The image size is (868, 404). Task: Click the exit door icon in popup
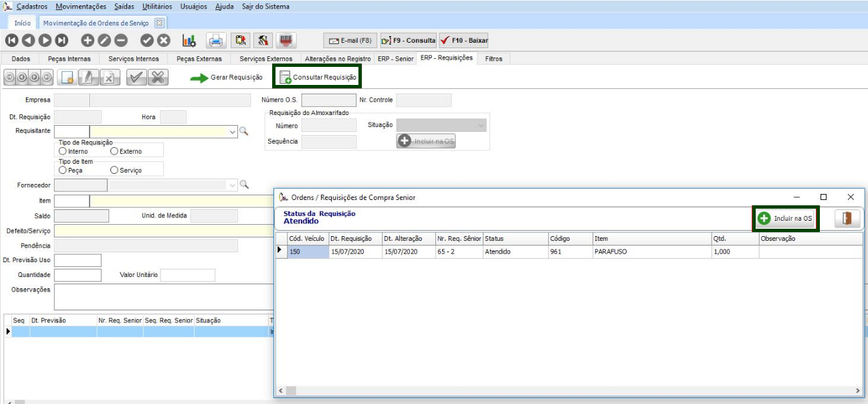coord(847,219)
